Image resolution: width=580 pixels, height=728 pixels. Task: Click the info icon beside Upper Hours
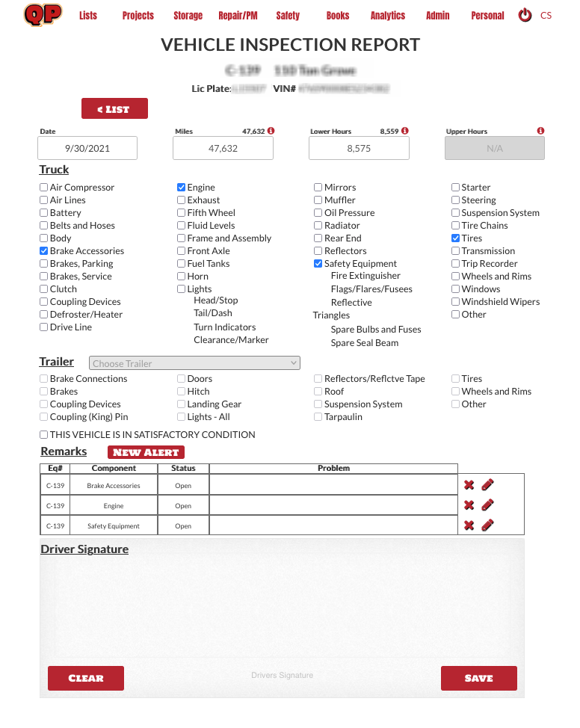coord(540,131)
